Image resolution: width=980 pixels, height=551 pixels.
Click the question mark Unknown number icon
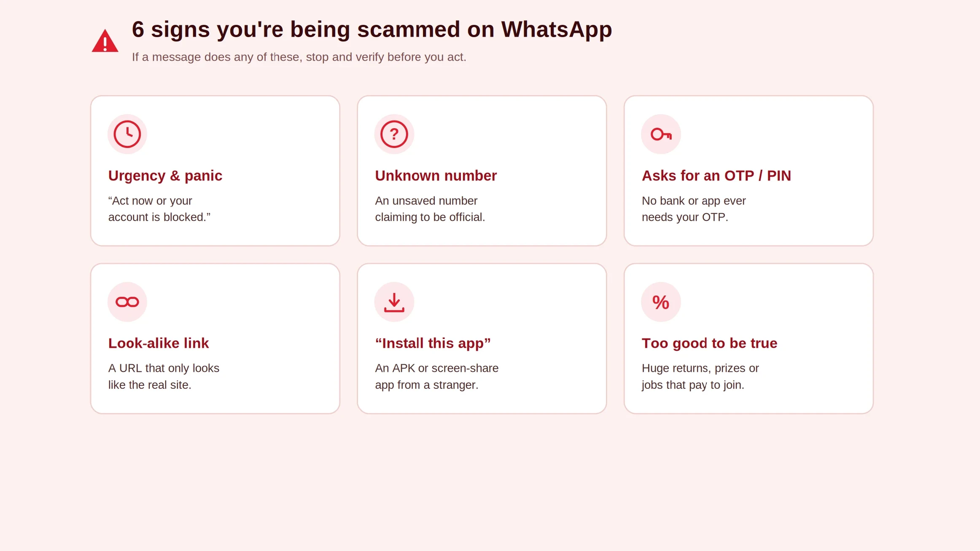(x=394, y=134)
